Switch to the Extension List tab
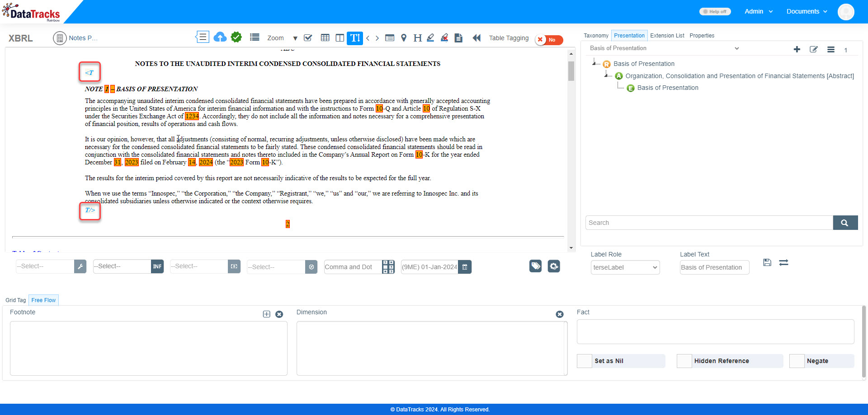The height and width of the screenshot is (415, 868). [x=667, y=36]
